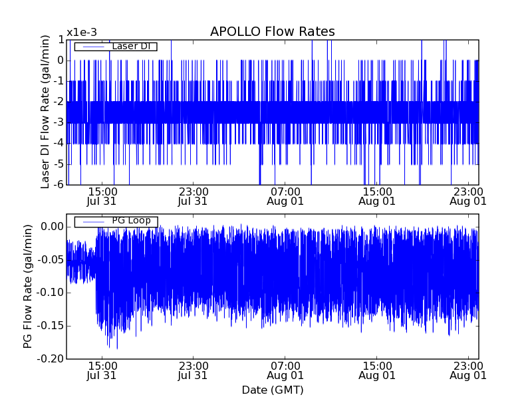Click the blue line sample in Laser DI legend
Viewport: 532px width, 399px height.
93,47
